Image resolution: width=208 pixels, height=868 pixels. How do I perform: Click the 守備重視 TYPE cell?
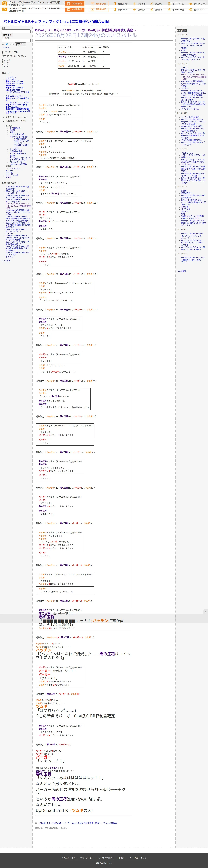click(92, 66)
